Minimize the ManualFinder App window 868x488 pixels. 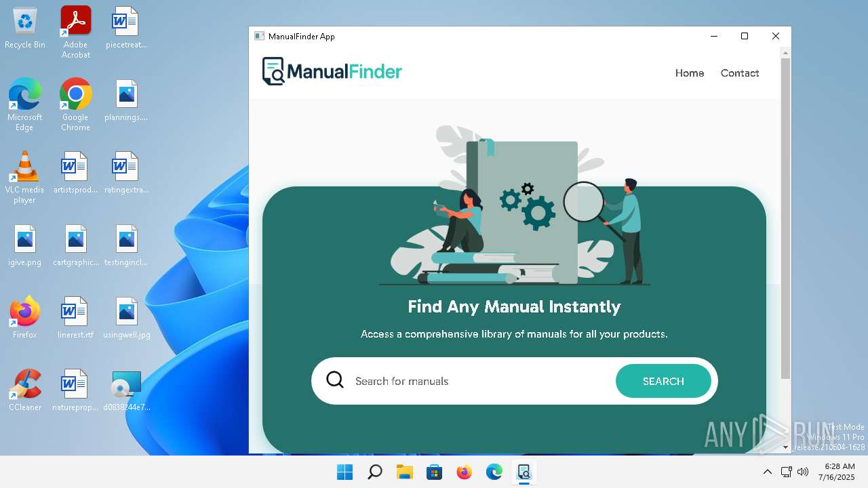pyautogui.click(x=714, y=36)
